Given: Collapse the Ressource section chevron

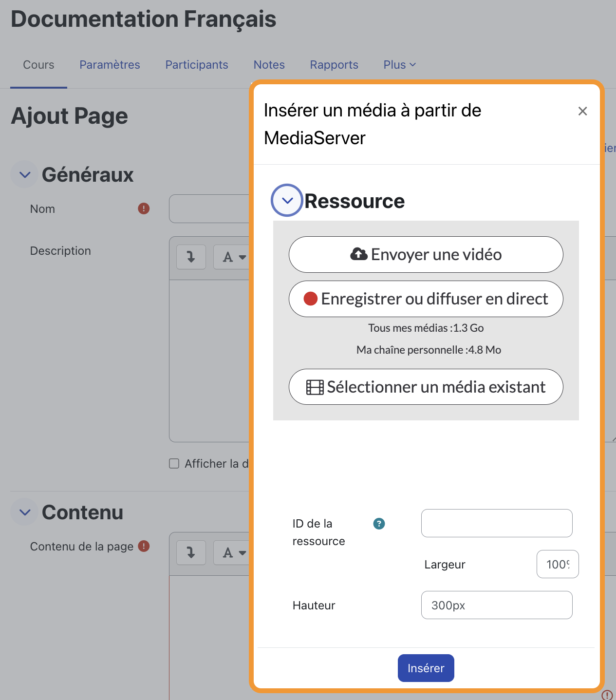Looking at the screenshot, I should pyautogui.click(x=287, y=200).
